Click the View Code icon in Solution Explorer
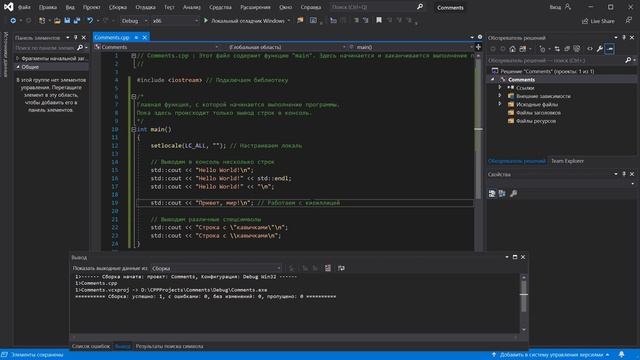The width and height of the screenshot is (640, 360). tap(590, 49)
